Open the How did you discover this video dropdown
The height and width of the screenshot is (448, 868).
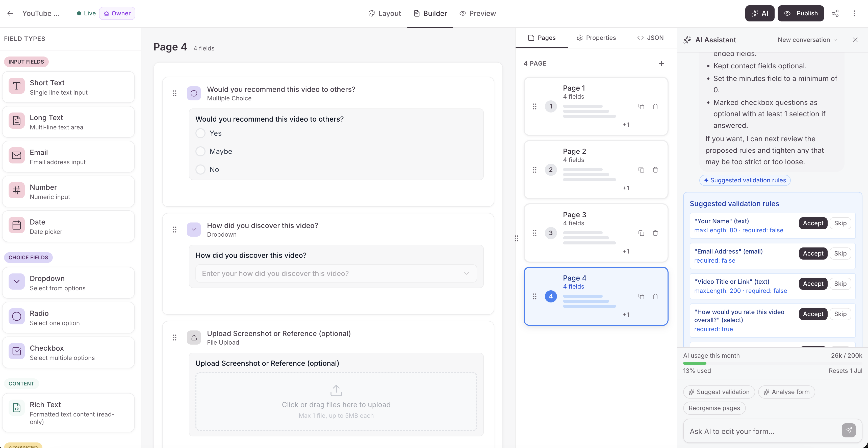pyautogui.click(x=336, y=273)
